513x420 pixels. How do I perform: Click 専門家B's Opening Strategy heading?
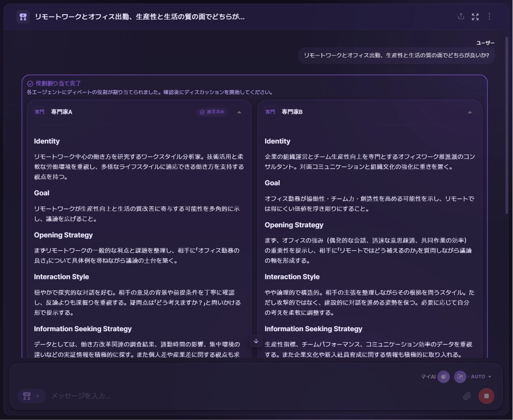pos(294,225)
